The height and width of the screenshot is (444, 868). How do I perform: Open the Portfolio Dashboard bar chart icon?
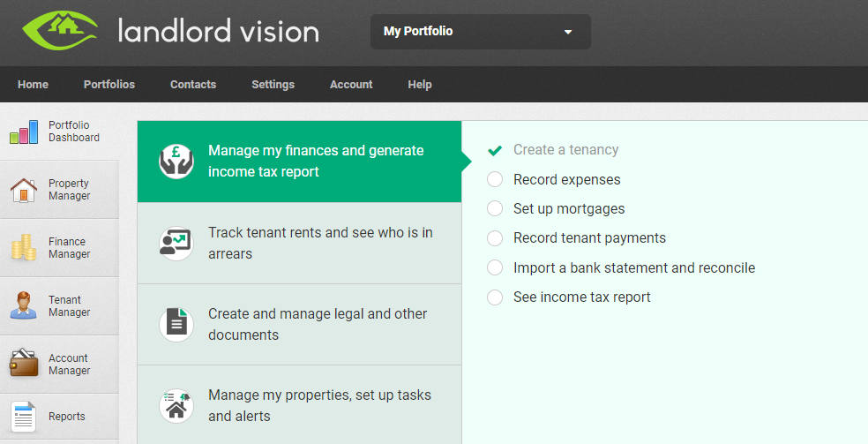click(x=24, y=132)
